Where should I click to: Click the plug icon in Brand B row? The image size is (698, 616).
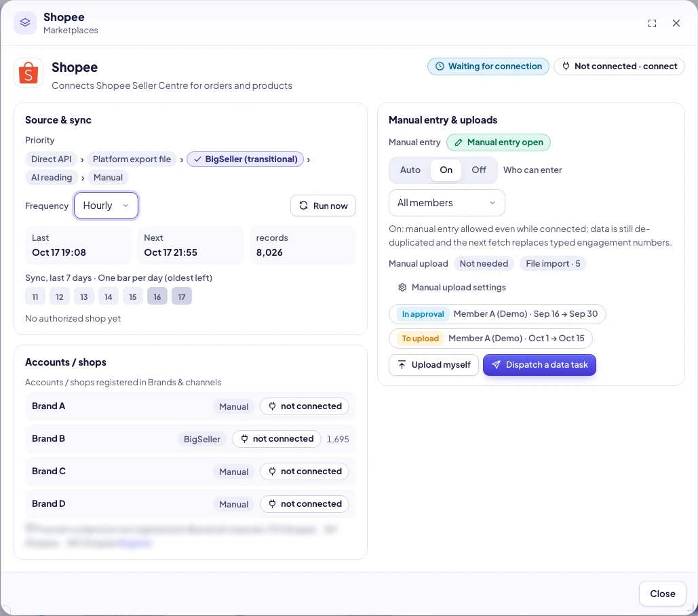click(244, 439)
